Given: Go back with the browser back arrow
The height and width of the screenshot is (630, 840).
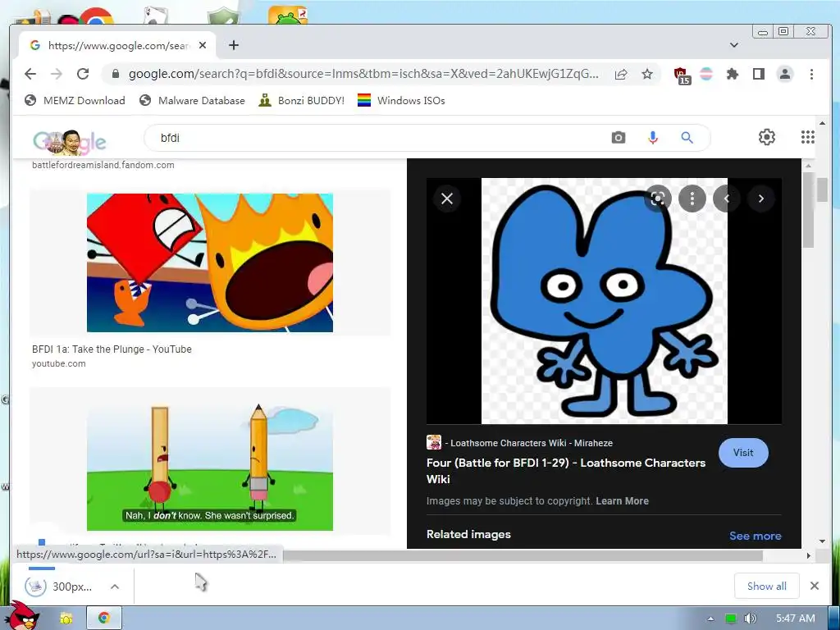Looking at the screenshot, I should 30,74.
